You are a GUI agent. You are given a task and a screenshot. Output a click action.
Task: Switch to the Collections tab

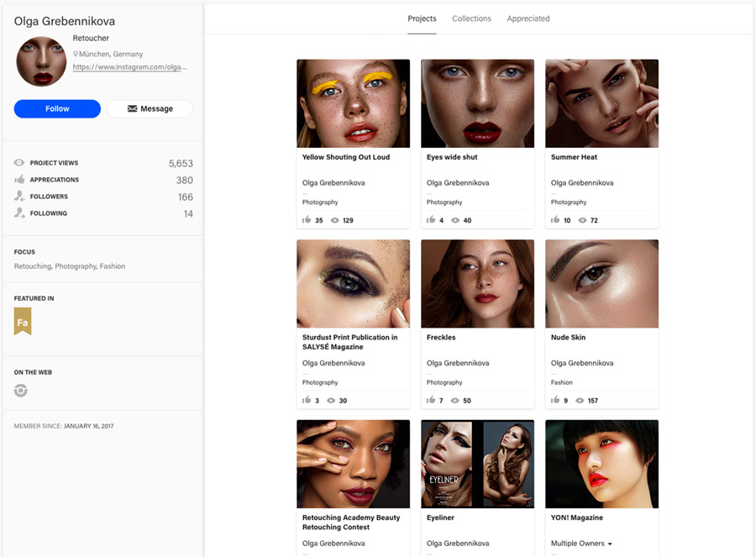tap(471, 18)
